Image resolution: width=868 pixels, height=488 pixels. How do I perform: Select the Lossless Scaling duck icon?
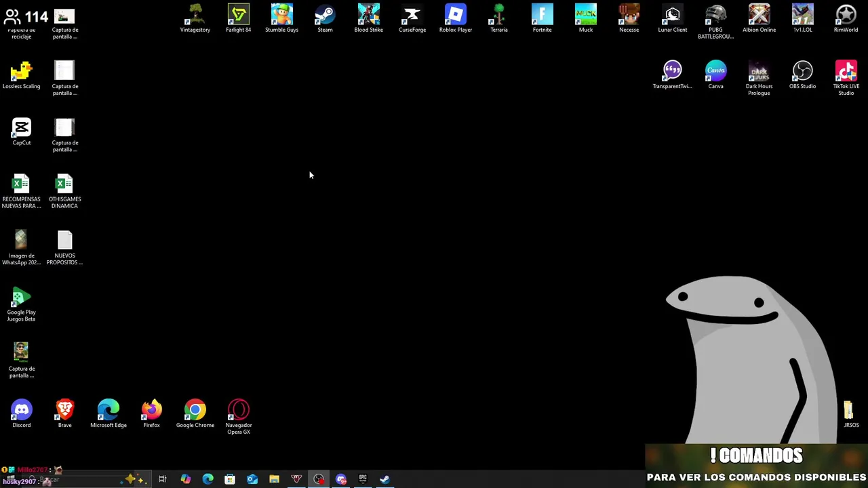[22, 75]
